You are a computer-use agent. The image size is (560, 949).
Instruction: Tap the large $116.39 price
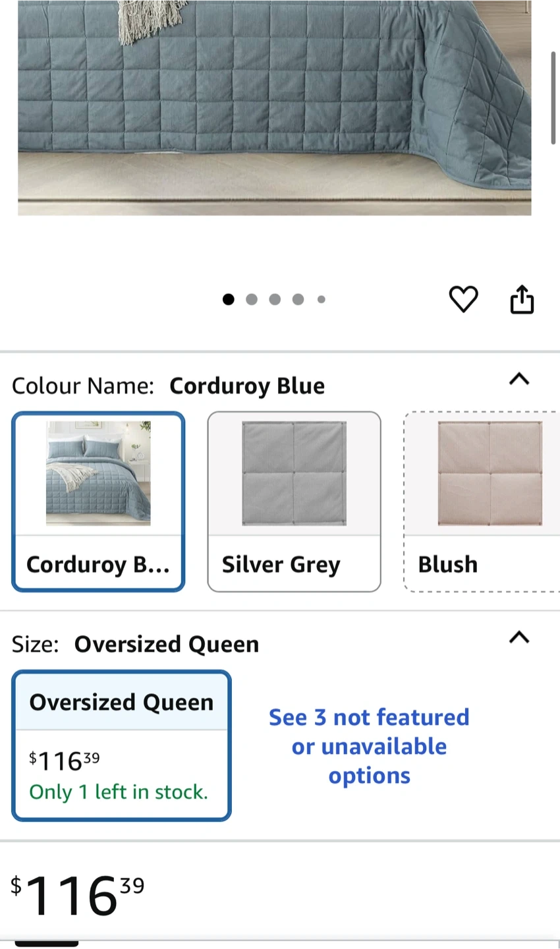pyautogui.click(x=77, y=894)
